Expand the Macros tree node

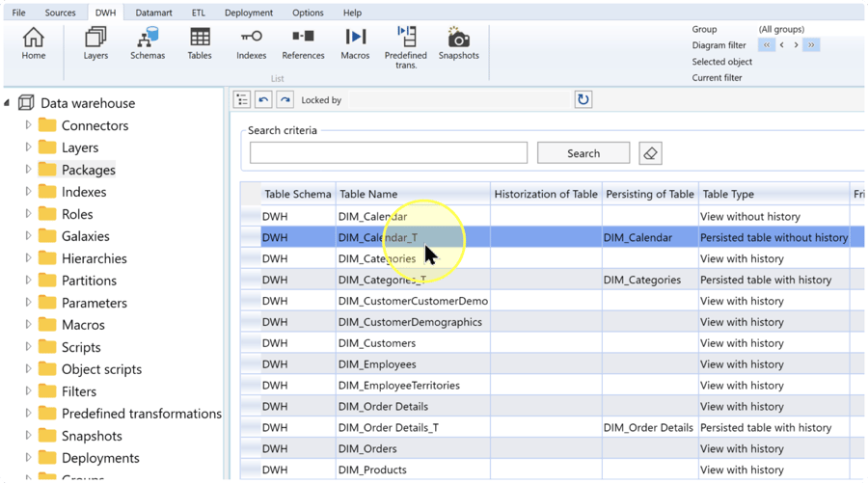[28, 324]
